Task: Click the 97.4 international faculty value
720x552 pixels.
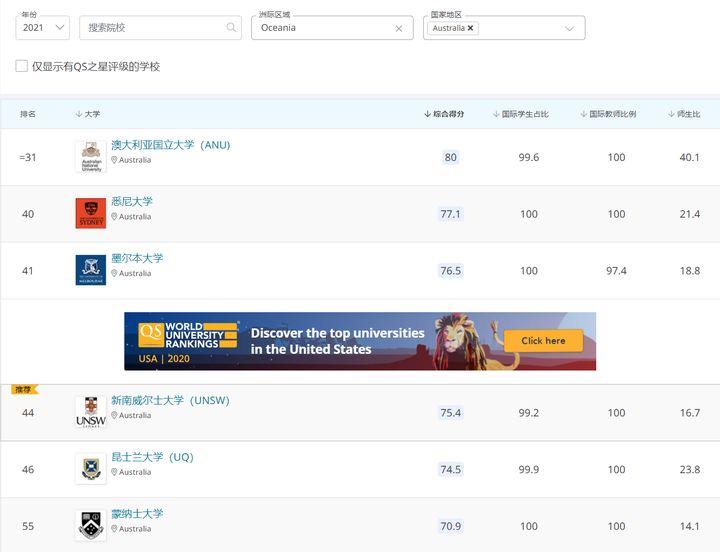Action: [x=616, y=270]
